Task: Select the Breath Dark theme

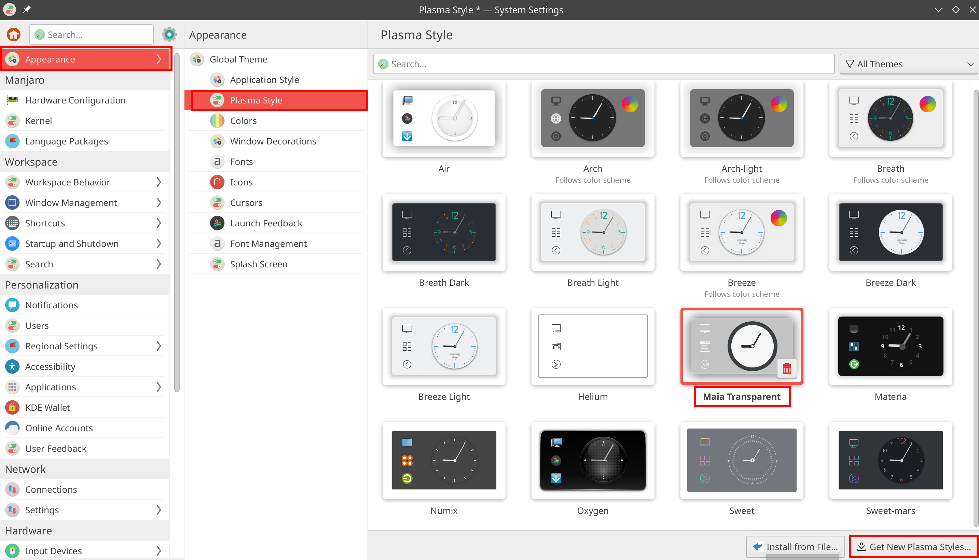Action: [444, 232]
